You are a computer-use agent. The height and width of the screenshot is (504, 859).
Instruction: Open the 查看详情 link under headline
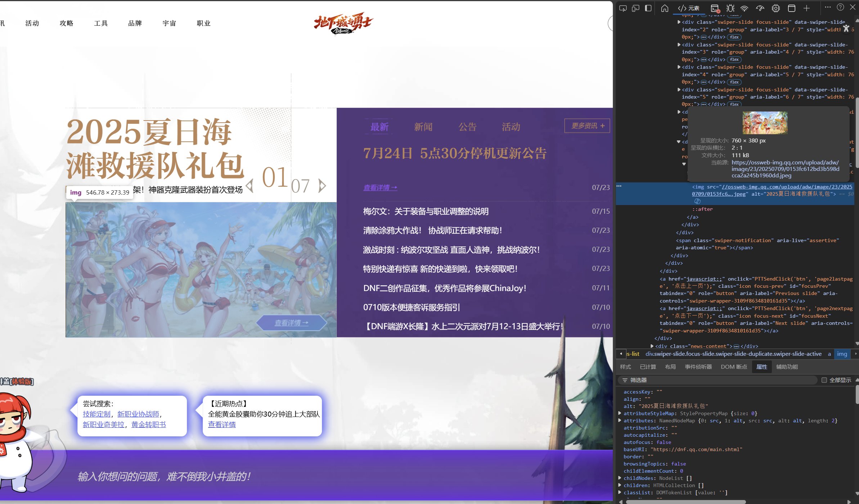coord(380,187)
